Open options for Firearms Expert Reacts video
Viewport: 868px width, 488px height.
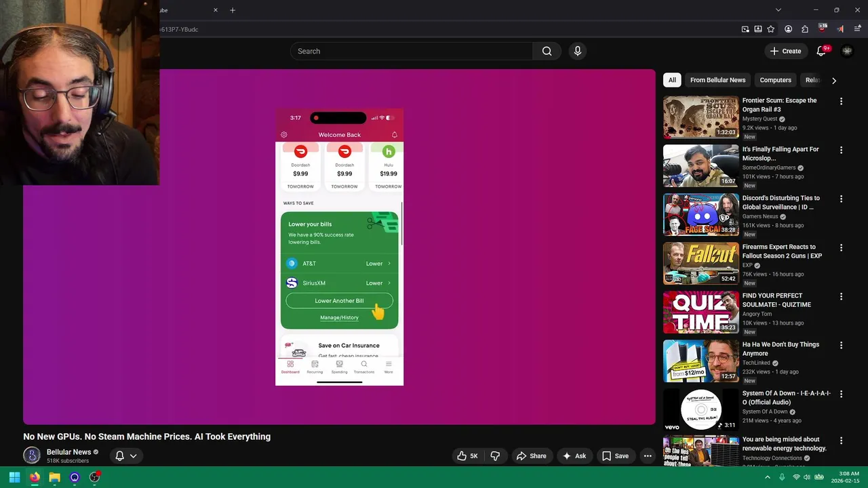point(841,247)
